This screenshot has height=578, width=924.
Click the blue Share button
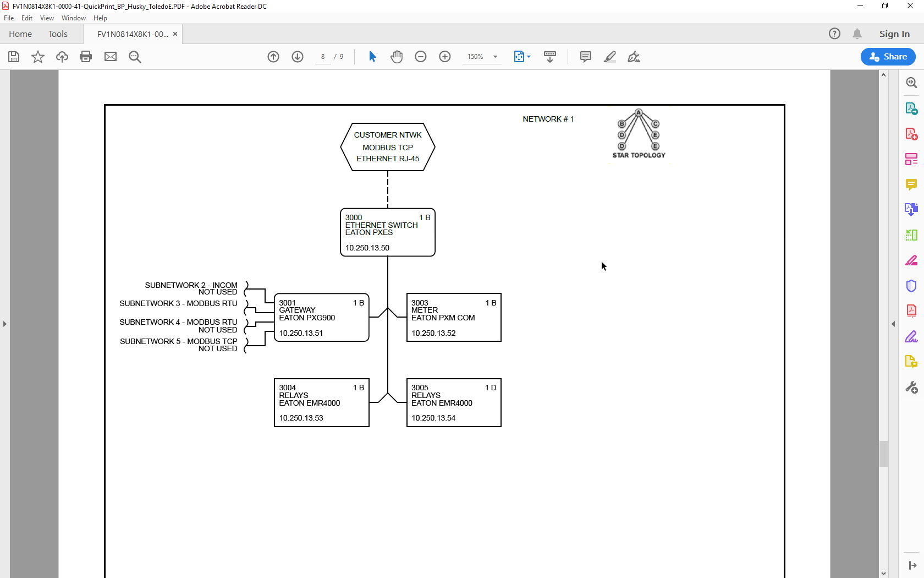(x=888, y=57)
